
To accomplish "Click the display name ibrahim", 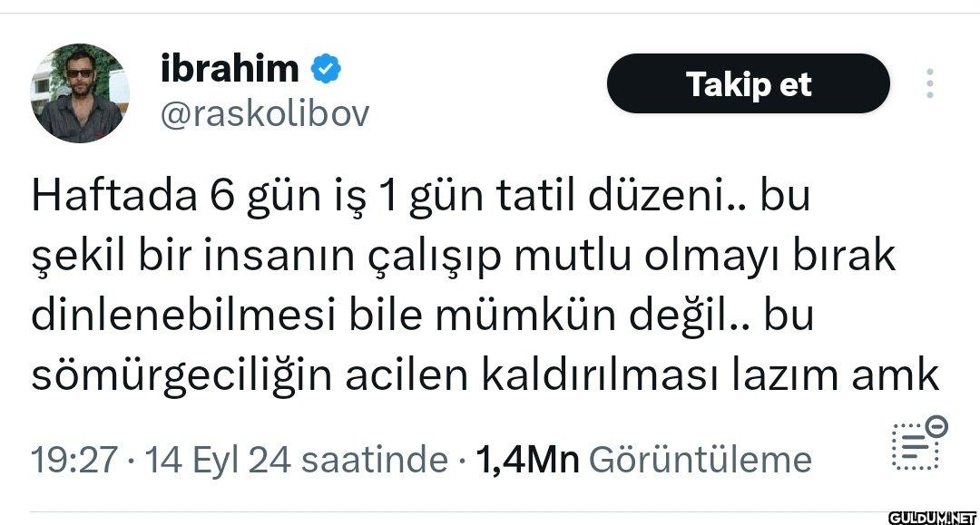I will 230,68.
